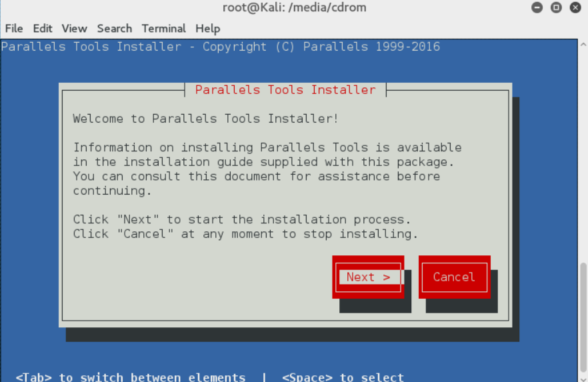Viewport: 588px width, 382px height.
Task: Click the scrollbar up arrow
Action: (583, 44)
